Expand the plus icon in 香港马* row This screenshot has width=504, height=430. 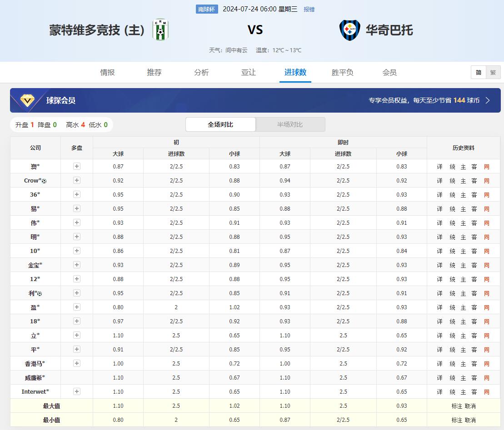pyautogui.click(x=77, y=363)
